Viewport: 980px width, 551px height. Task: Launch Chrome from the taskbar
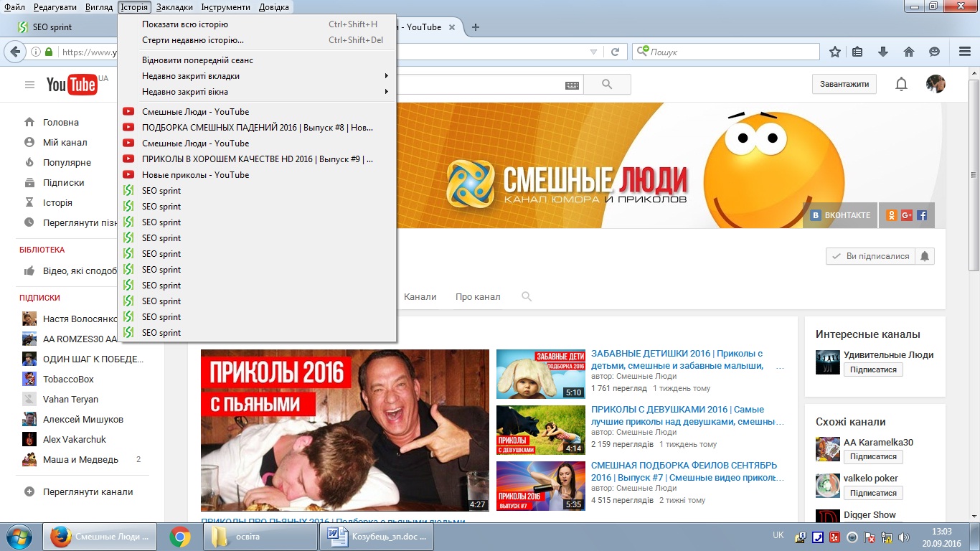pyautogui.click(x=179, y=537)
